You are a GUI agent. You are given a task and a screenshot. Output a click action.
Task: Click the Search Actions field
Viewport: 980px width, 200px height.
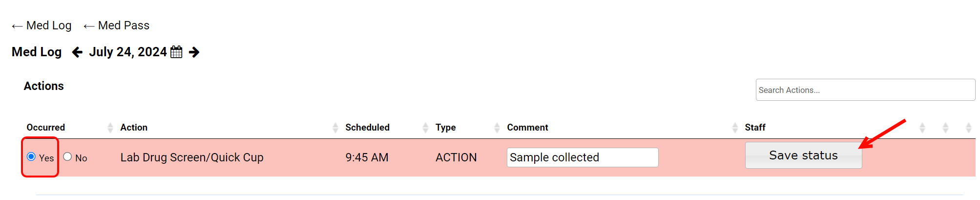[x=865, y=90]
